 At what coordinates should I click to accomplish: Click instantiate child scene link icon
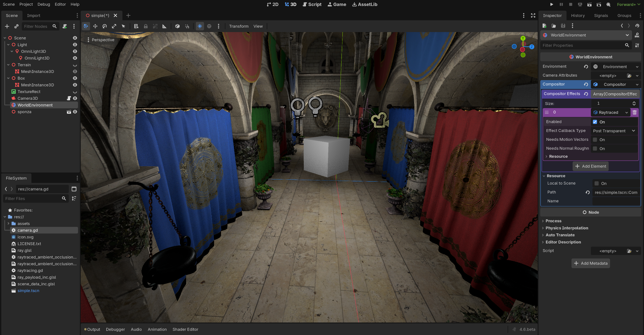click(x=16, y=26)
